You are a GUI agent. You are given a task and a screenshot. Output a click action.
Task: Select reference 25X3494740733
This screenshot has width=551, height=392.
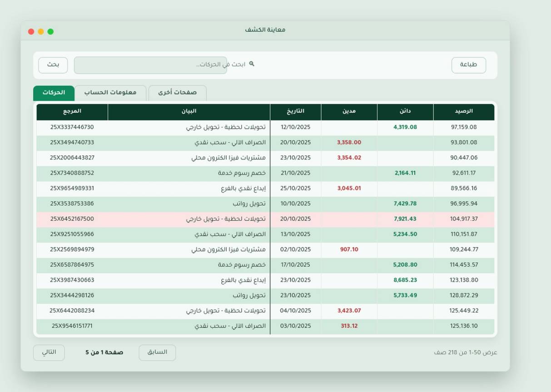[72, 142]
